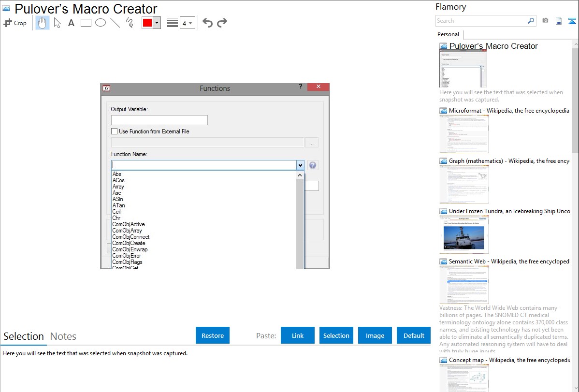This screenshot has width=579, height=392.
Task: Undo the last annotation
Action: [x=207, y=23]
